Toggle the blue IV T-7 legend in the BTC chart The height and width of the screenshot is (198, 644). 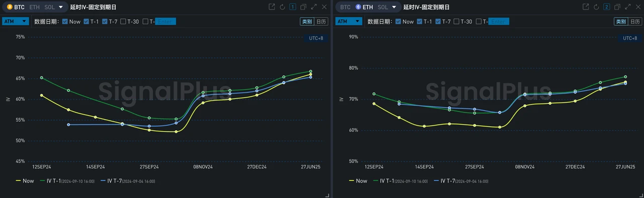128,181
